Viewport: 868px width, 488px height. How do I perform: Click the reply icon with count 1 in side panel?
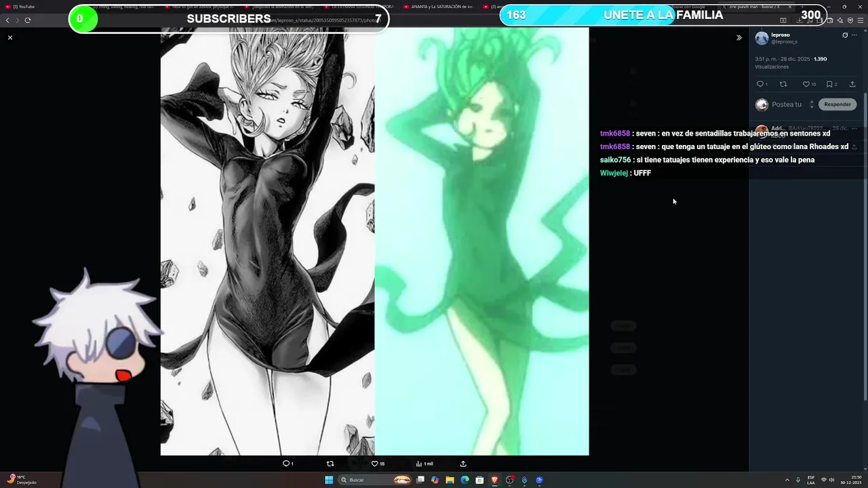762,84
